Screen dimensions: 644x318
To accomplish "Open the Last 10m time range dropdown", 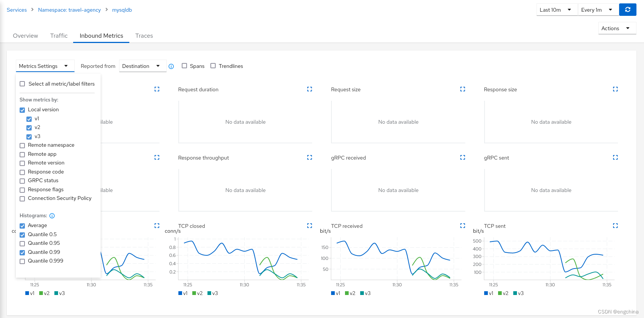I will pos(557,10).
